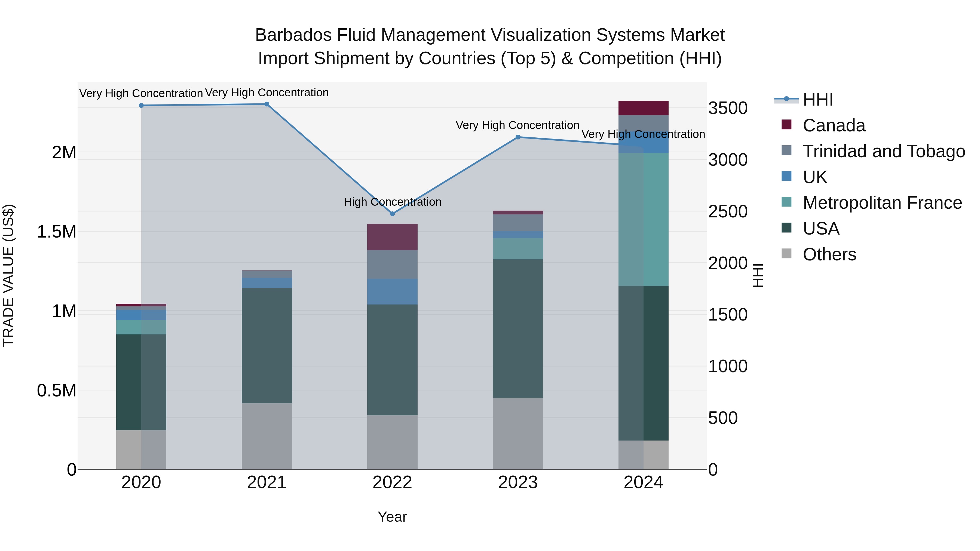Click the USA segment of 2024 bar
This screenshot has width=980, height=551.
coord(643,363)
